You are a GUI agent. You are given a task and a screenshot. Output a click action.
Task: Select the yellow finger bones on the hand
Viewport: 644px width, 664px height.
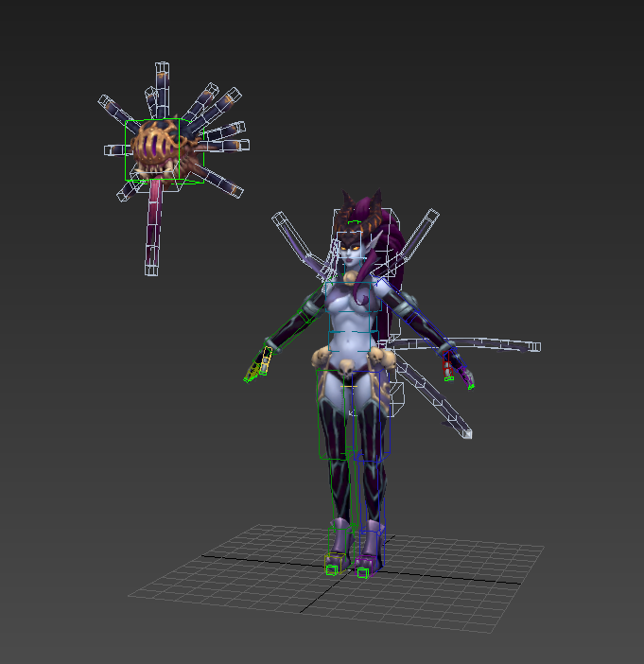(266, 360)
